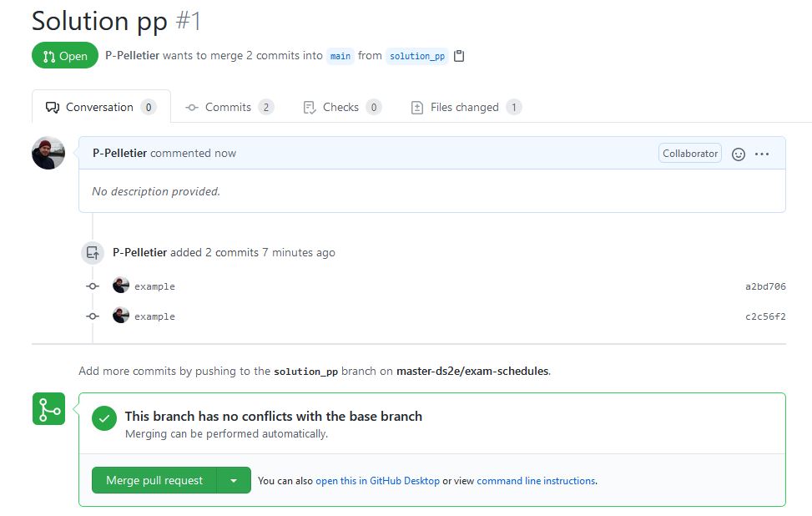Click the main base branch label
Screen dimensions: 812x516
click(x=340, y=56)
